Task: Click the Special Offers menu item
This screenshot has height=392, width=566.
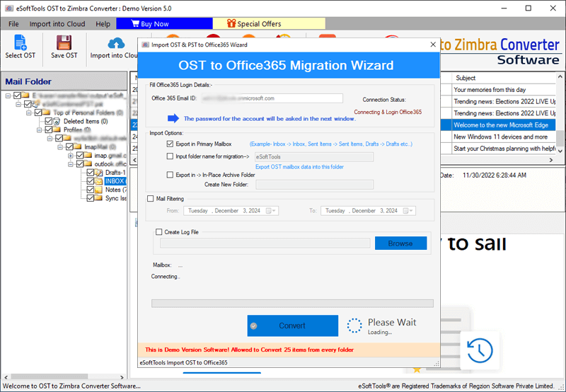Action: [269, 24]
